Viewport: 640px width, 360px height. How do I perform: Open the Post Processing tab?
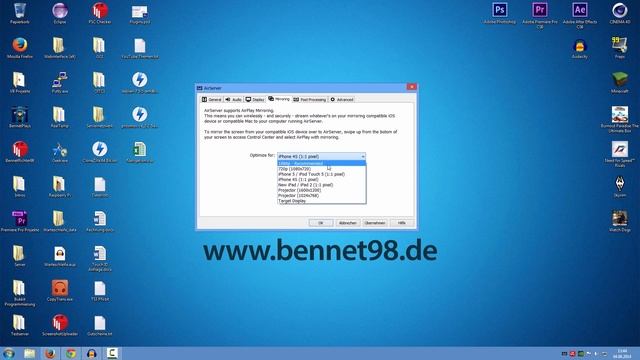pos(310,100)
